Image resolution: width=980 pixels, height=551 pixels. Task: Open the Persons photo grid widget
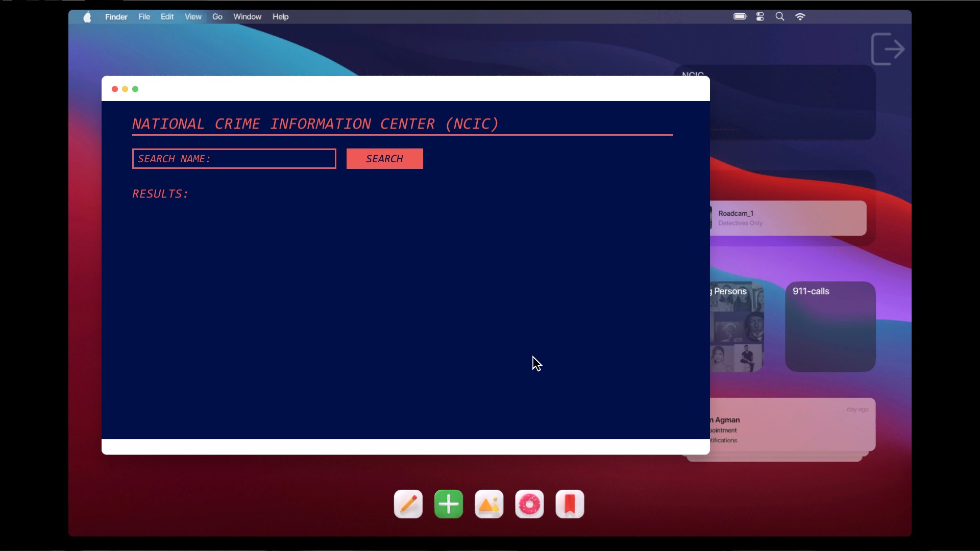click(x=737, y=327)
